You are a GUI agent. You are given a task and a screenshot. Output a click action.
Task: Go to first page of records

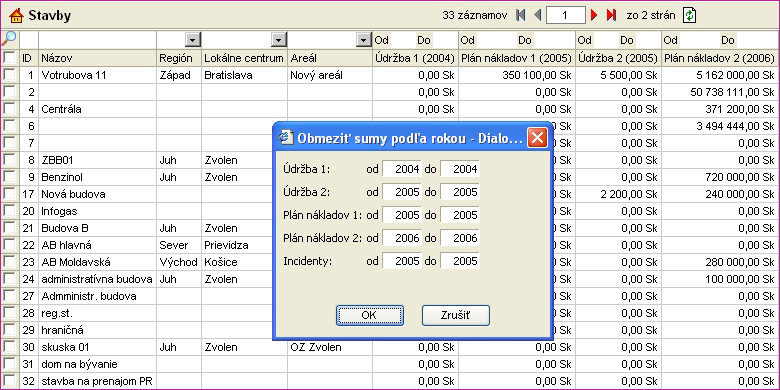(x=521, y=15)
